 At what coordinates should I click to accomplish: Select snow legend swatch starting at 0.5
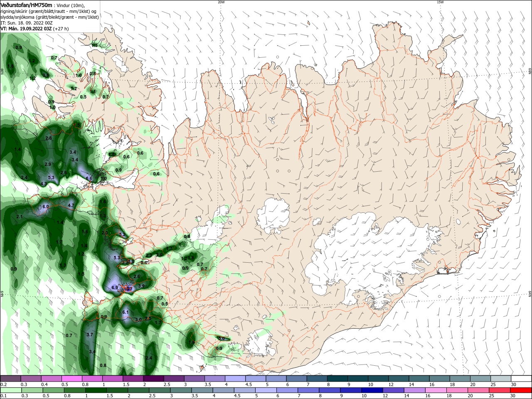71,379
